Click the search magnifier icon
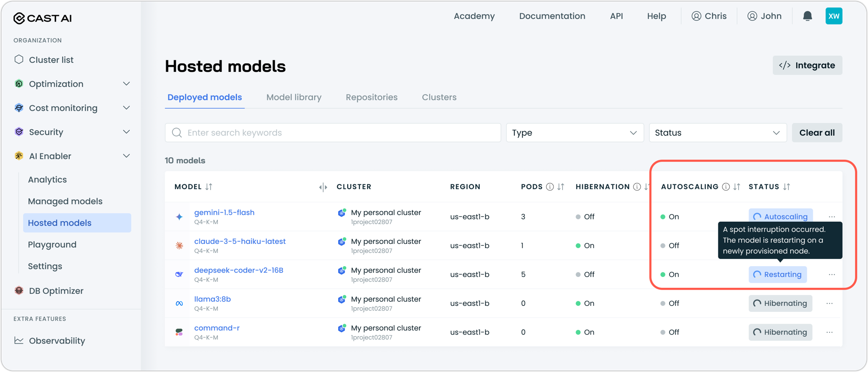 coord(177,133)
